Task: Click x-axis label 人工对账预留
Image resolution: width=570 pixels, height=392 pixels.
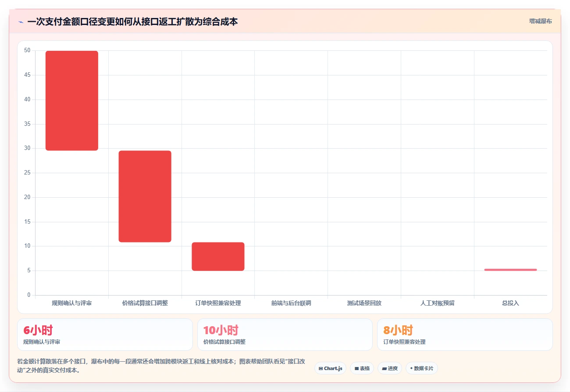Action: [x=437, y=303]
